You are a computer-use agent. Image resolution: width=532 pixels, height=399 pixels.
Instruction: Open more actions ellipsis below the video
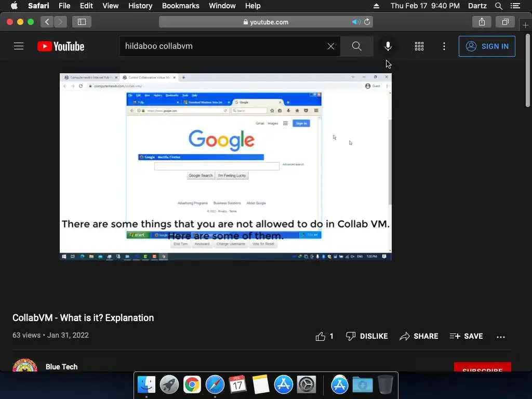[501, 337]
